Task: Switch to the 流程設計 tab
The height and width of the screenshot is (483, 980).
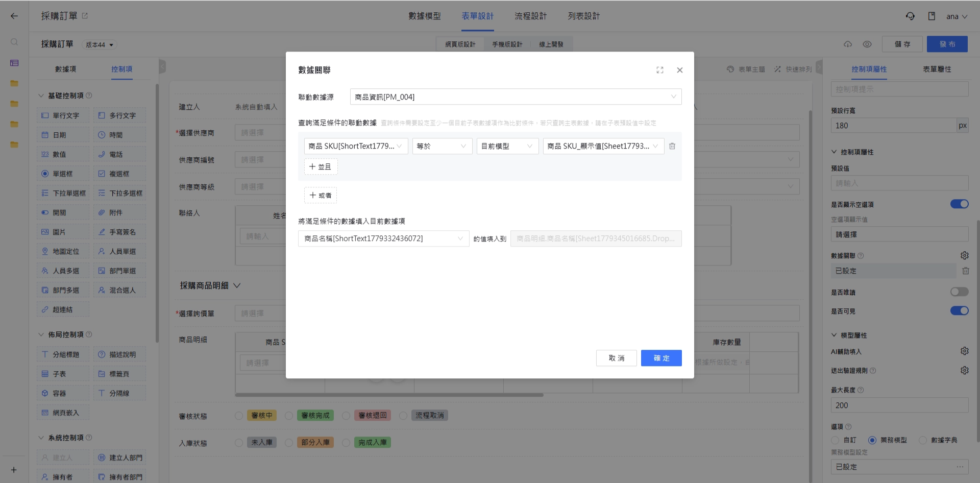Action: [530, 16]
